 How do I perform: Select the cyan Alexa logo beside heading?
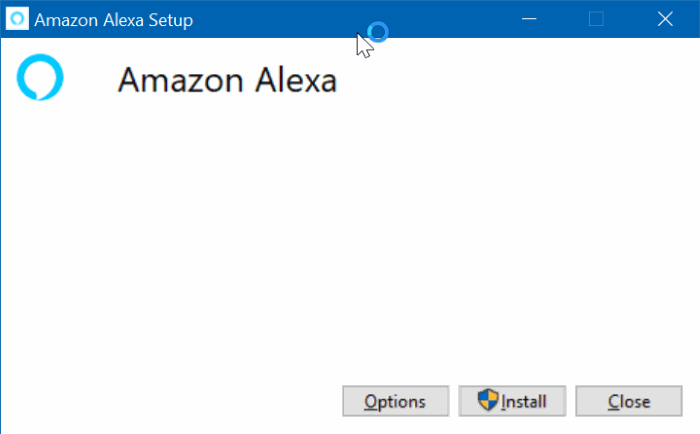pos(40,78)
